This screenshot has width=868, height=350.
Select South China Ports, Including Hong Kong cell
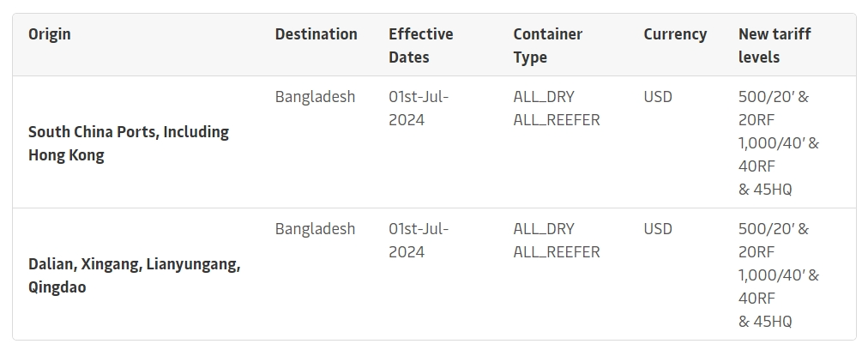129,143
